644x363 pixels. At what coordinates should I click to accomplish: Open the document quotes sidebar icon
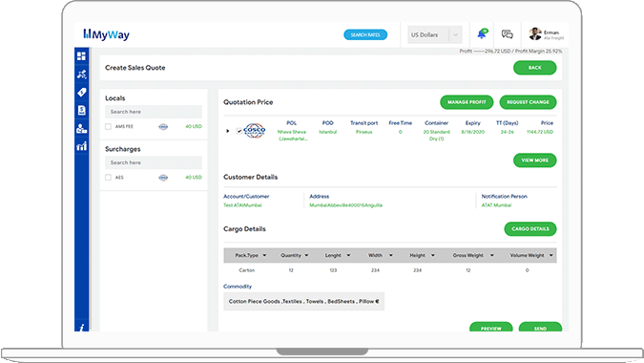[x=81, y=110]
